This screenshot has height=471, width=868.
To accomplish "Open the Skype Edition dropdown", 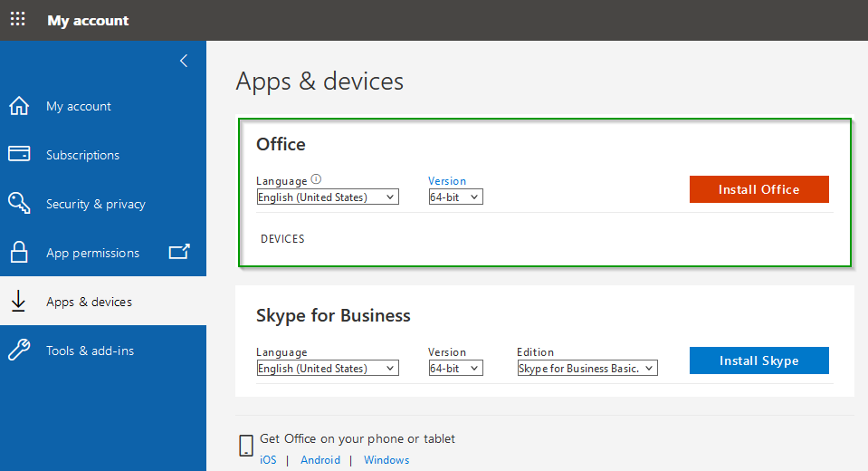I will pos(587,369).
